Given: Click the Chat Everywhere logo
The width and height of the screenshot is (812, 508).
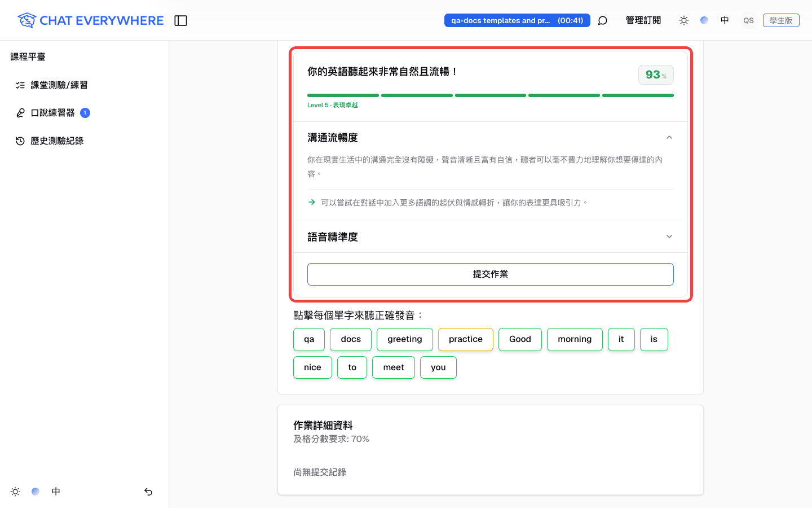Looking at the screenshot, I should (x=90, y=20).
